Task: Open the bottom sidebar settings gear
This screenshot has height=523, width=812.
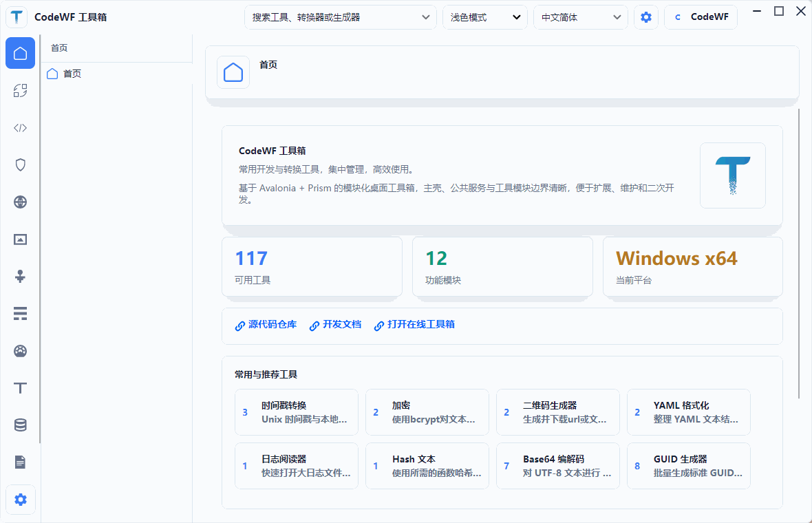Action: (20, 500)
